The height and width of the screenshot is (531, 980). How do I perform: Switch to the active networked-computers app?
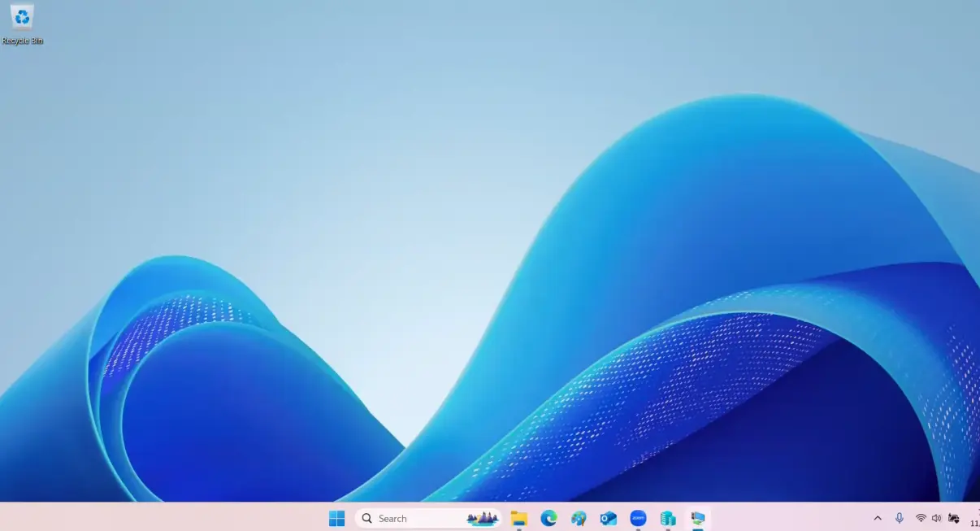click(x=697, y=519)
